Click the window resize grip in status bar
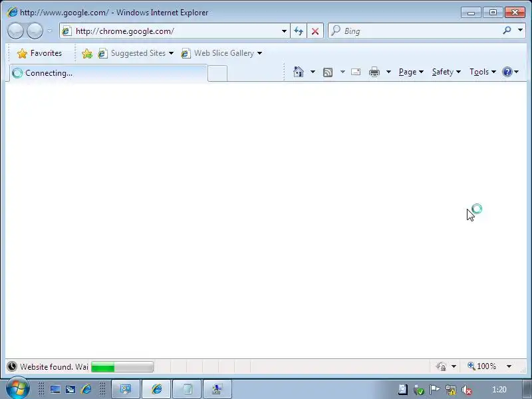Image resolution: width=532 pixels, height=399 pixels. point(523,369)
